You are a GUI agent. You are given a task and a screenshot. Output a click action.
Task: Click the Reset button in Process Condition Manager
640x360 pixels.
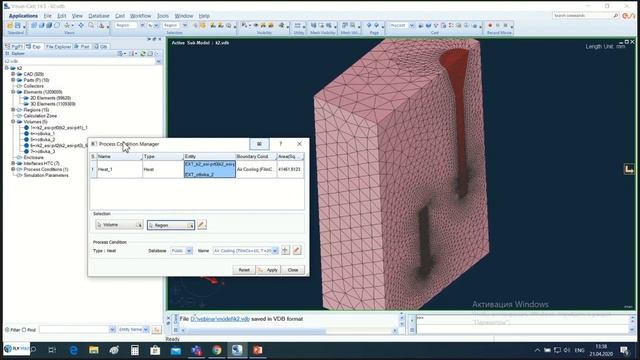pyautogui.click(x=244, y=270)
